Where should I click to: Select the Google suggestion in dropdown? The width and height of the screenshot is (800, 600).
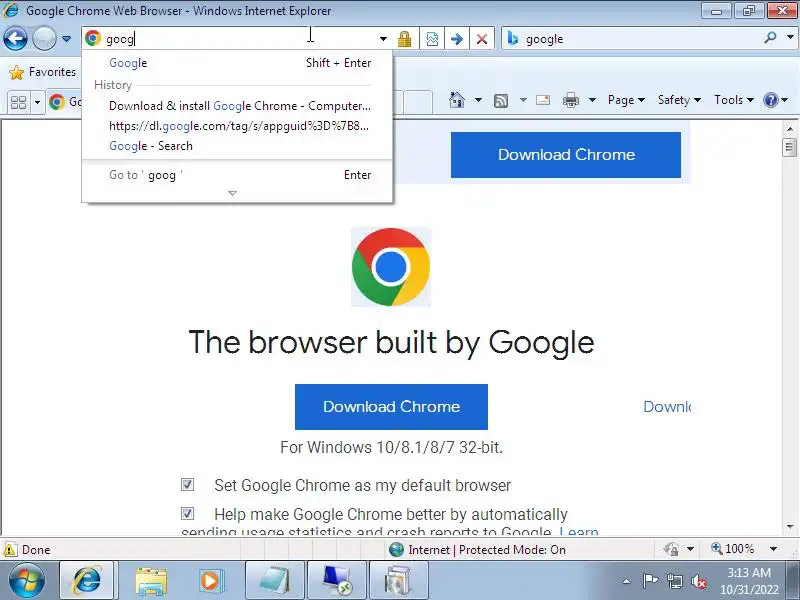237,63
